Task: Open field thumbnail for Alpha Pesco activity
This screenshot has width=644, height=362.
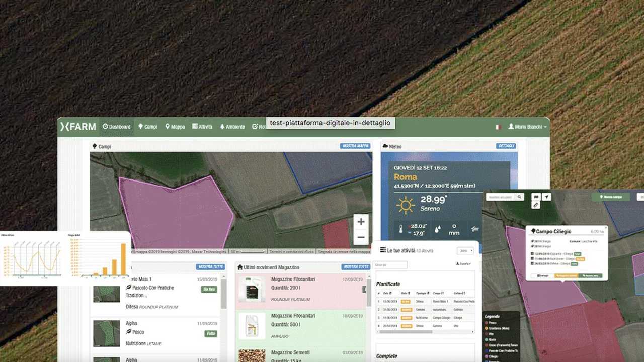Action: pos(107,333)
